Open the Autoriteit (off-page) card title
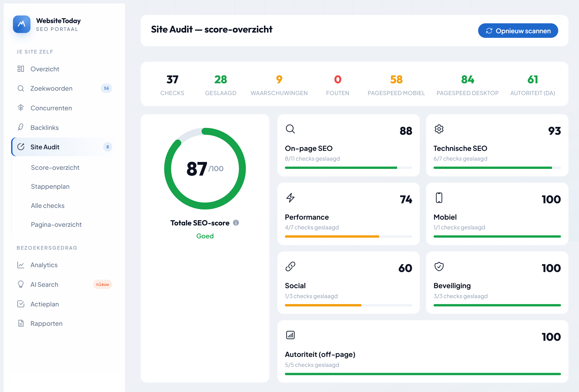579x392 pixels. [x=320, y=355]
